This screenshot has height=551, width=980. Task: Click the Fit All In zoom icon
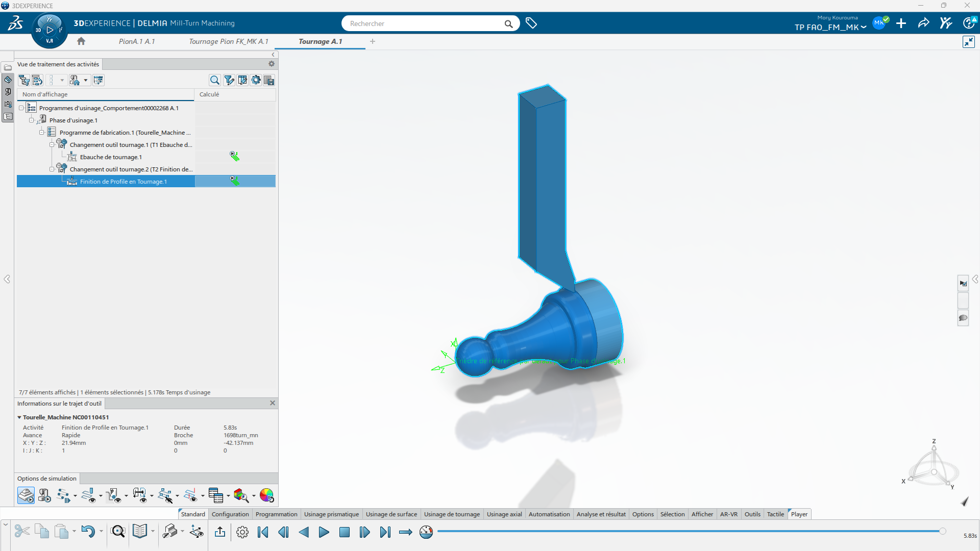[x=118, y=532]
